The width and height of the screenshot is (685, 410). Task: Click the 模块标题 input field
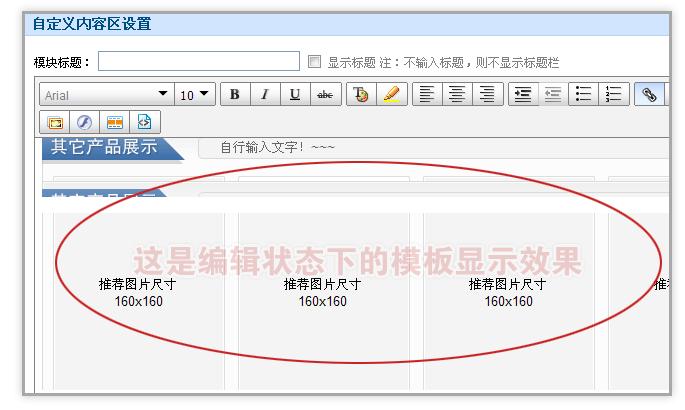[198, 62]
